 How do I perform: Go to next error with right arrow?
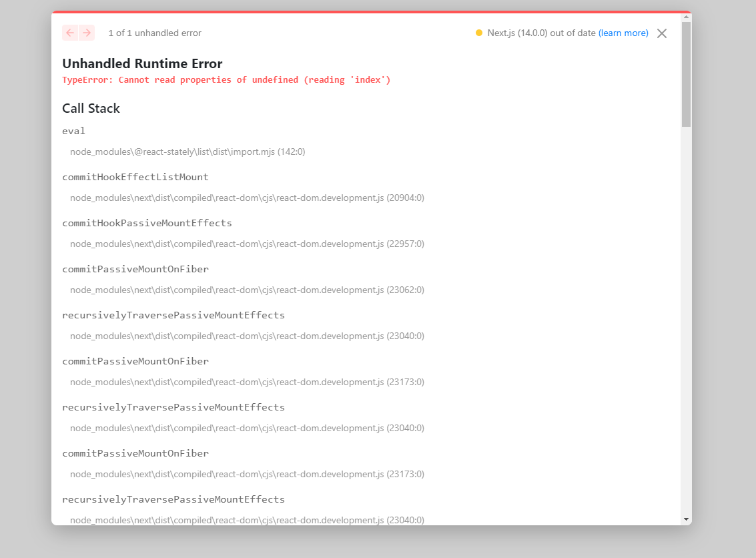point(87,33)
